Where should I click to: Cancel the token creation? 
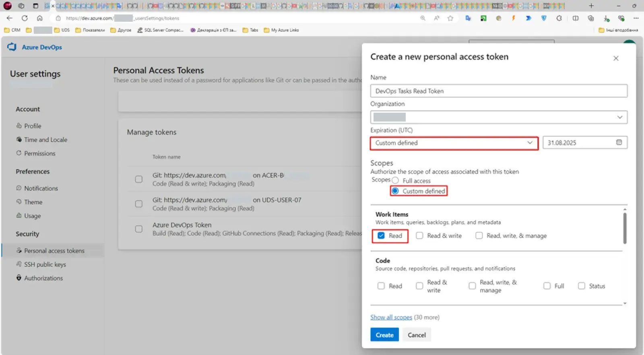(417, 335)
